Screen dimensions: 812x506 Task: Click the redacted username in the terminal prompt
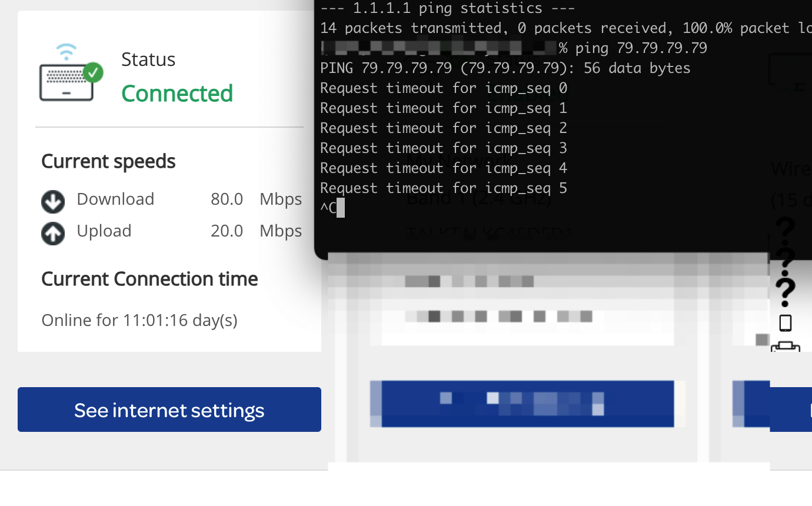tap(435, 48)
